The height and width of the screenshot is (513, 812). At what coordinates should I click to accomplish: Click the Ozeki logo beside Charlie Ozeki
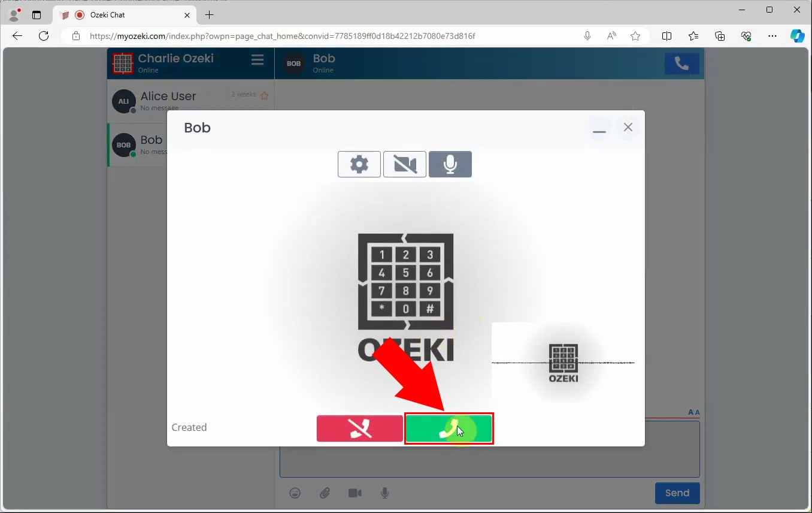tap(123, 63)
